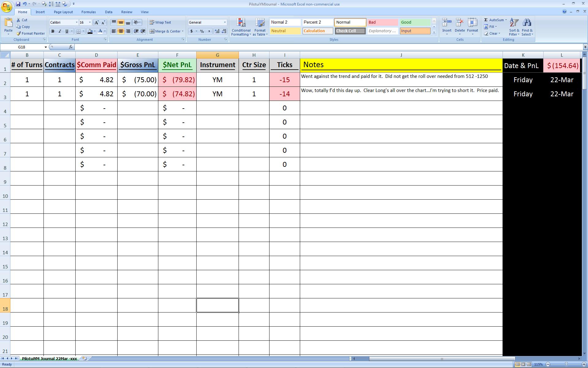Cut the selected cell
The image size is (588, 368).
pyautogui.click(x=22, y=20)
